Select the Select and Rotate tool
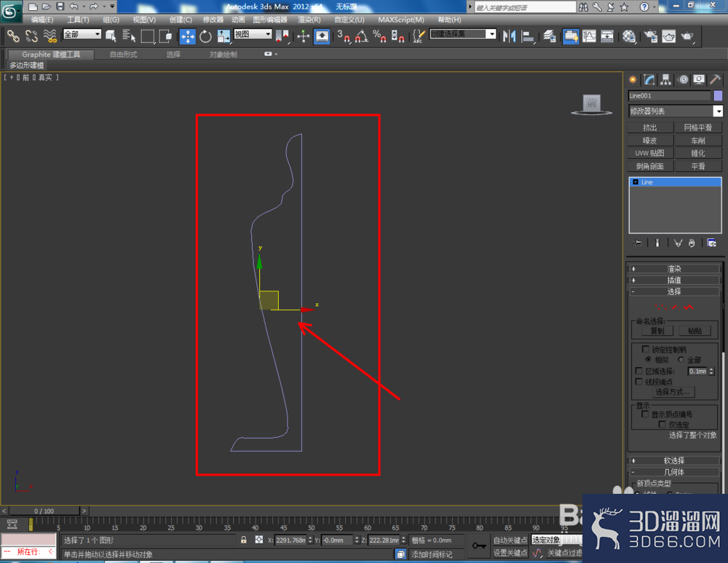The height and width of the screenshot is (563, 728). coord(205,36)
